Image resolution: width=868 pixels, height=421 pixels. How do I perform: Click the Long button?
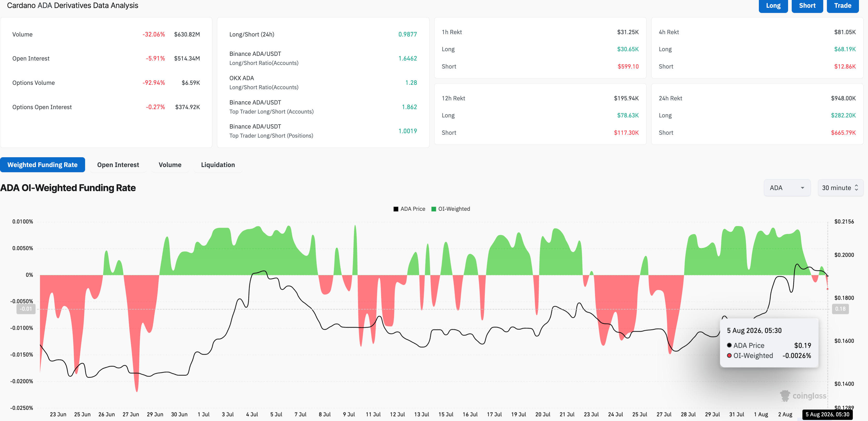773,6
